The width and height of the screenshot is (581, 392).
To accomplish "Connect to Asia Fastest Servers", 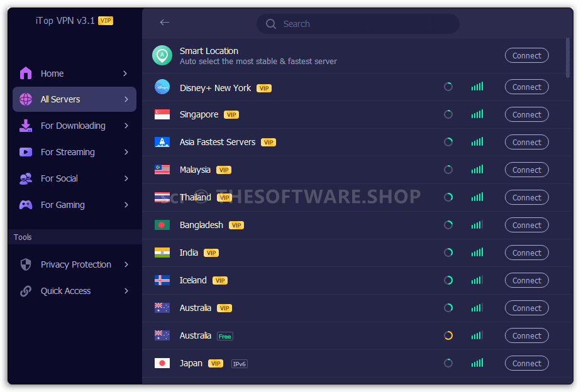I will pos(526,142).
